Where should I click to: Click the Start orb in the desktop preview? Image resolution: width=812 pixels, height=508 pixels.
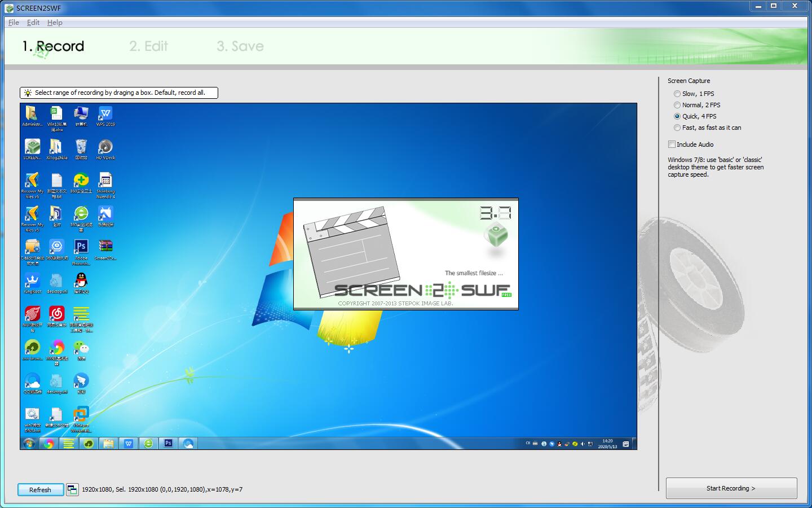[28, 444]
